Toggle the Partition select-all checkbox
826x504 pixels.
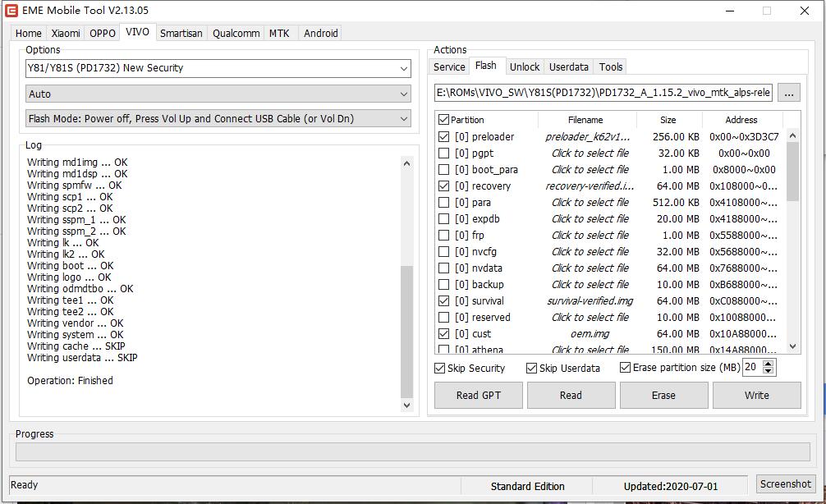point(443,120)
